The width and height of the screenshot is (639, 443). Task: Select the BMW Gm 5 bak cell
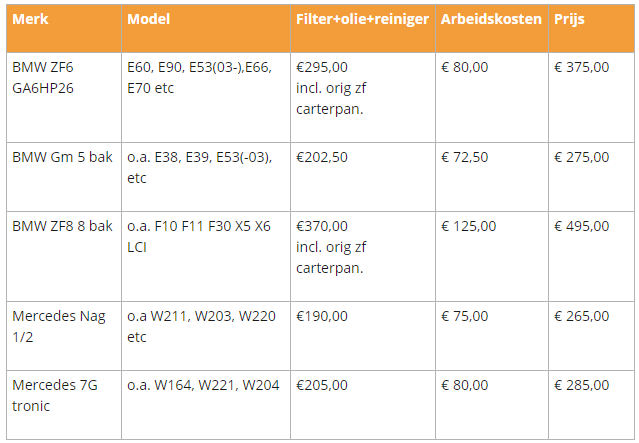click(x=62, y=157)
